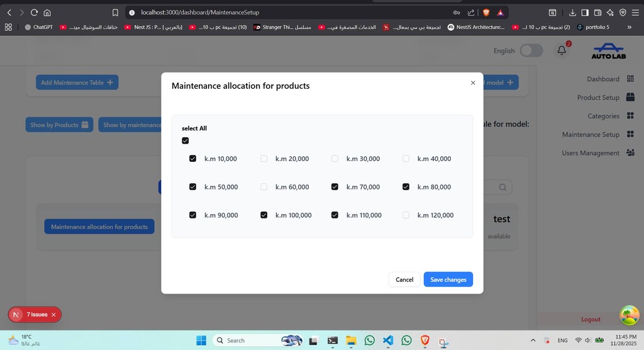Click the Cancel button
This screenshot has height=350, width=644.
[404, 279]
